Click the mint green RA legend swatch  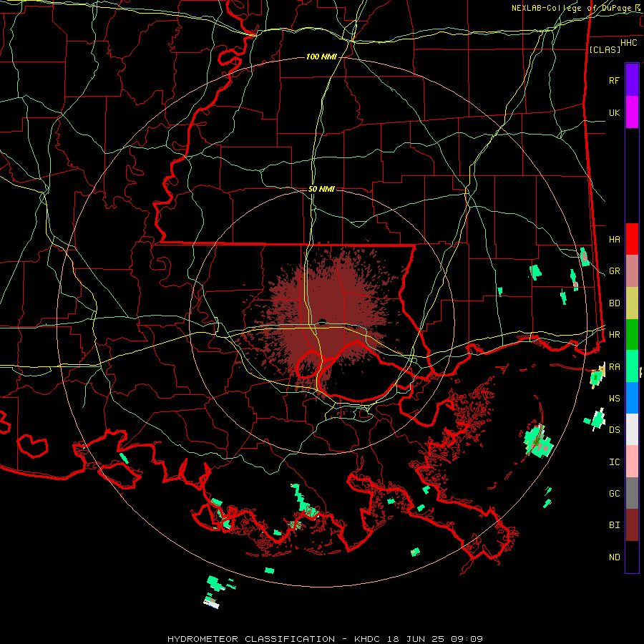[632, 366]
